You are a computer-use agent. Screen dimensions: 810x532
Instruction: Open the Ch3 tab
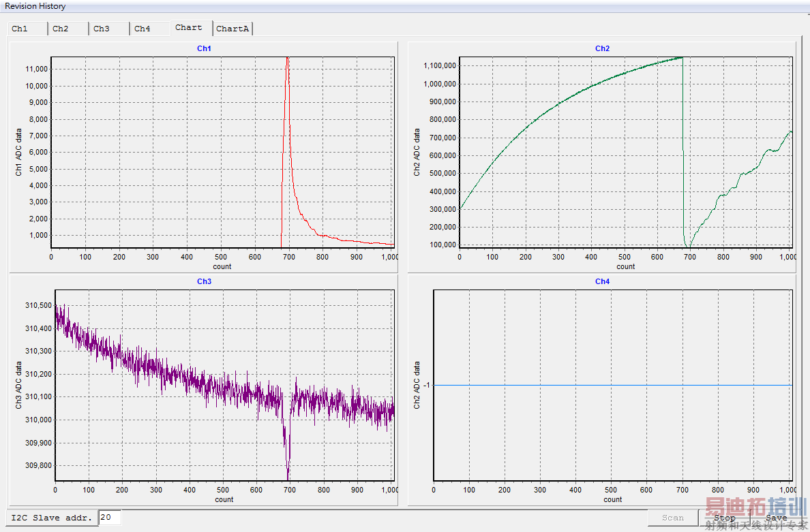109,29
